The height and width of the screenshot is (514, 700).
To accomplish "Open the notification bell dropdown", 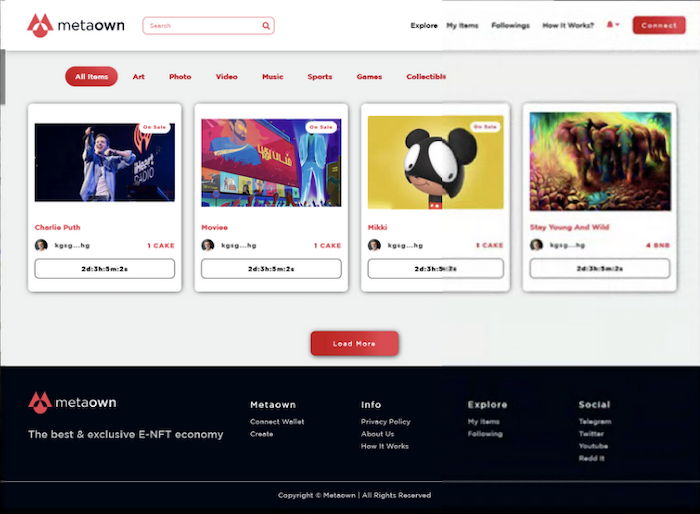I will point(612,25).
